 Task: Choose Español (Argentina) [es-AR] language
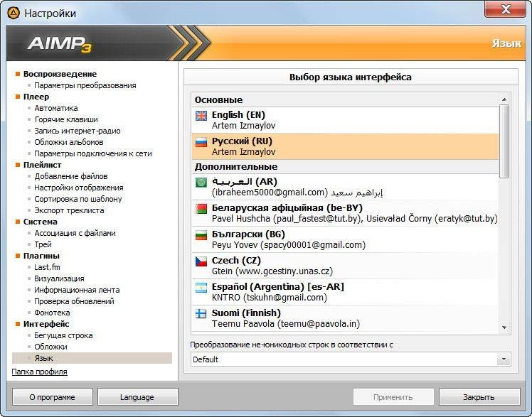pos(346,292)
